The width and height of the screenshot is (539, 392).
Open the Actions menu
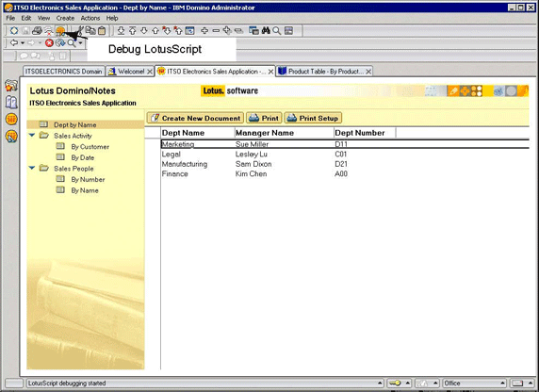(90, 18)
